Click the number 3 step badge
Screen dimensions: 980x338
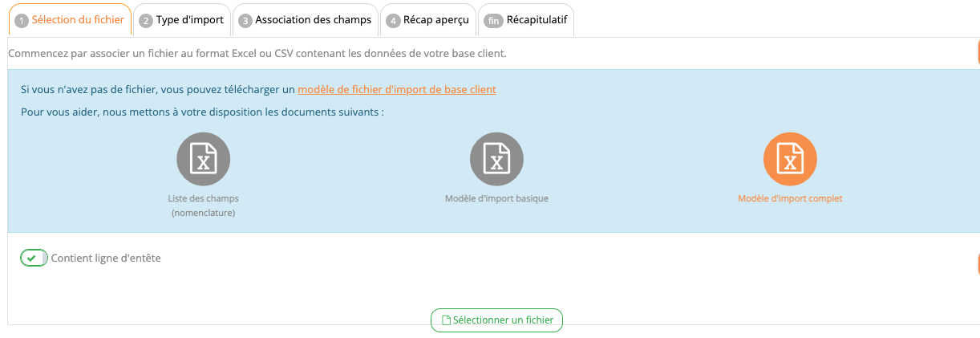pyautogui.click(x=245, y=21)
